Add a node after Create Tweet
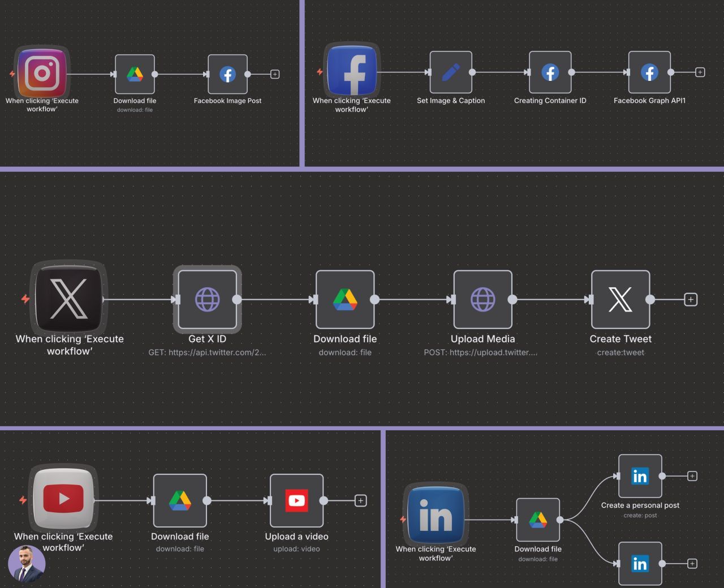 [x=691, y=299]
